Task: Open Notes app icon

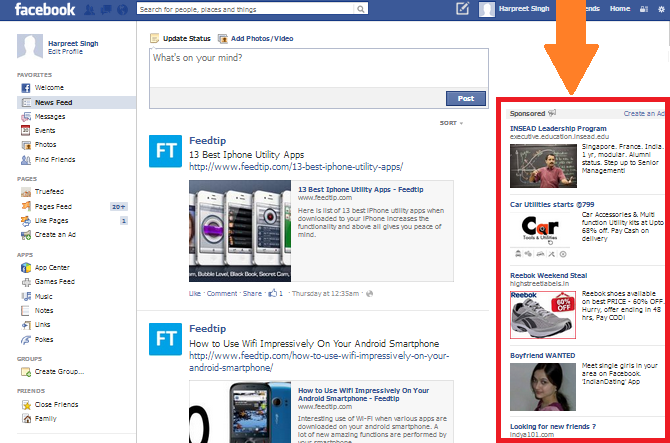Action: click(26, 311)
